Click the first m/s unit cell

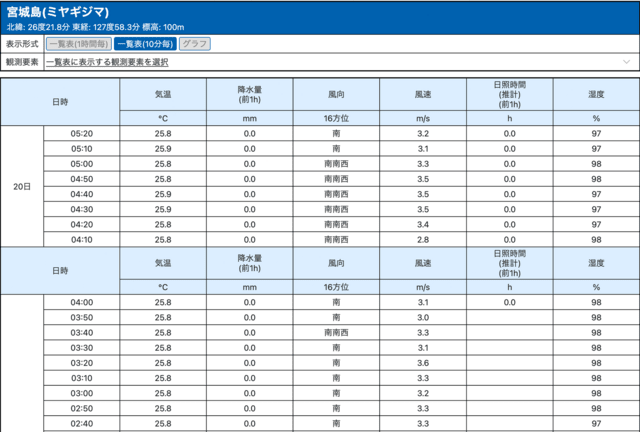[423, 118]
